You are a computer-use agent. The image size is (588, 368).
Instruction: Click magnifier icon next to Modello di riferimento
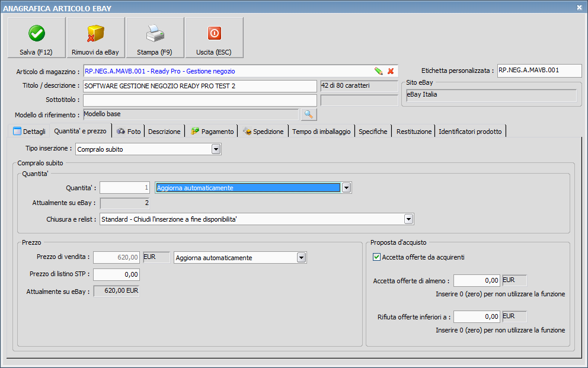pos(309,114)
